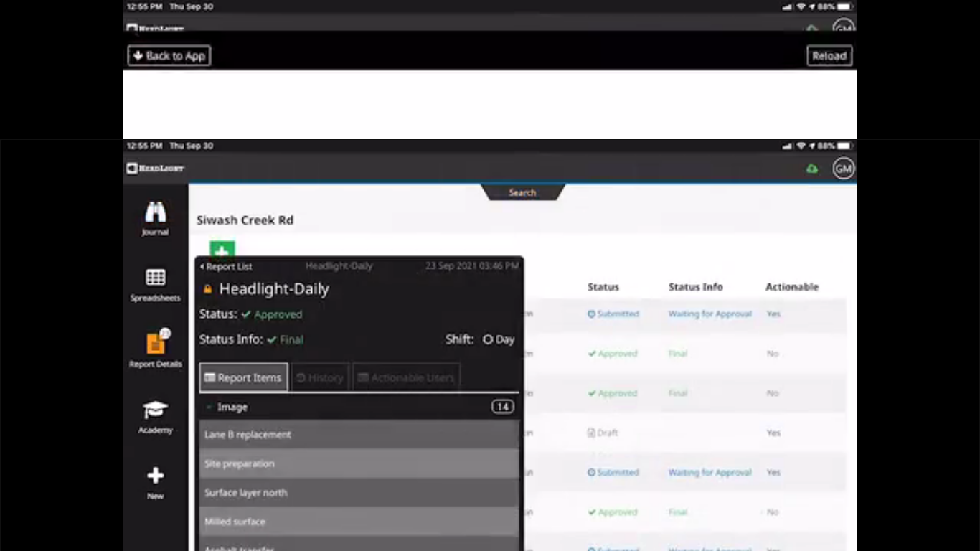Click the Status column header
This screenshot has width=980, height=551.
pyautogui.click(x=603, y=287)
